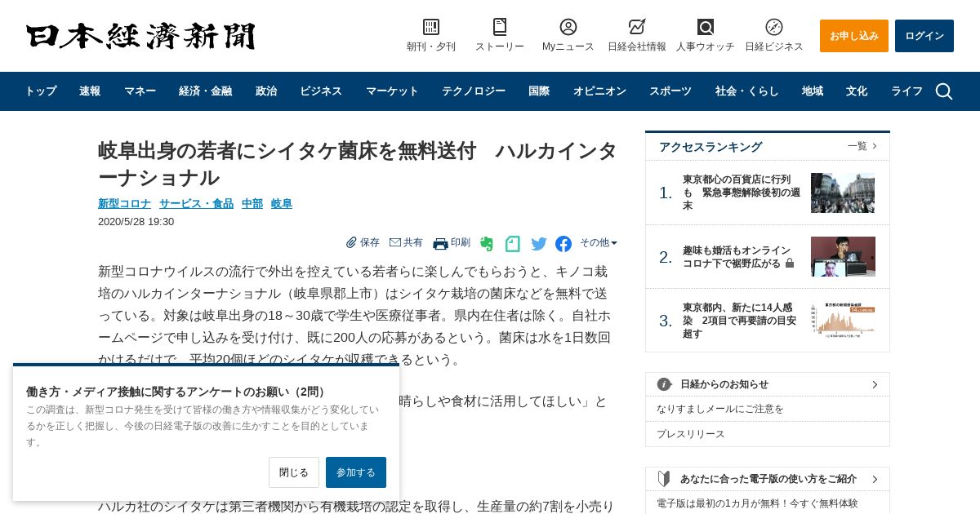Viewport: 980px width, 514px height.
Task: Click the crowd photo thumbnail in ranking
Action: (x=843, y=193)
